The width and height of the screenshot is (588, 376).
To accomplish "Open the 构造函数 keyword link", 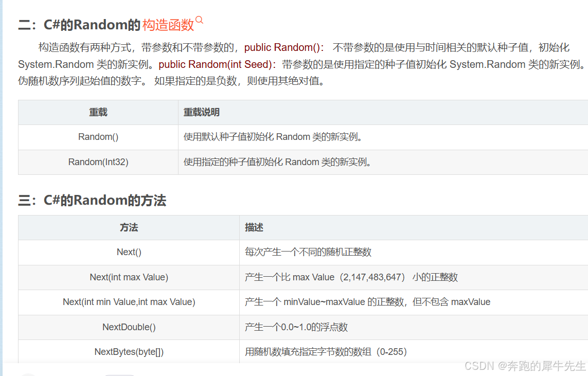I will point(168,25).
